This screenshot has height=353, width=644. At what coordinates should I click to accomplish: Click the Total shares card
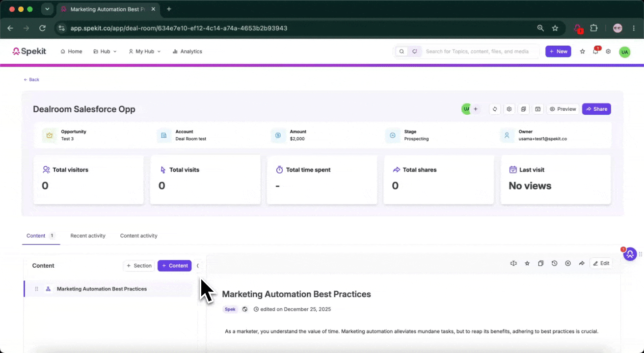click(439, 179)
